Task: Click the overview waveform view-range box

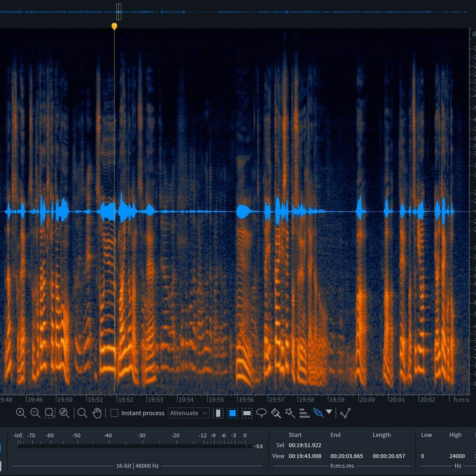Action: coord(119,12)
